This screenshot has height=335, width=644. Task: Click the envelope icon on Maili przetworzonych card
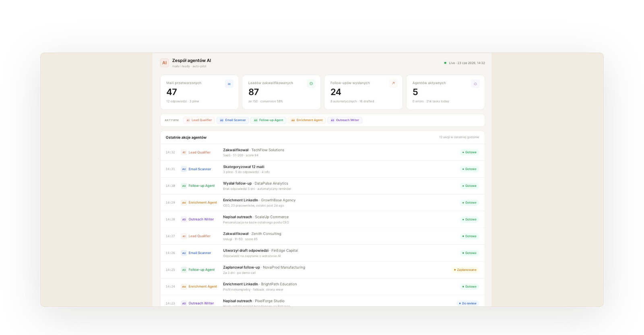[229, 84]
